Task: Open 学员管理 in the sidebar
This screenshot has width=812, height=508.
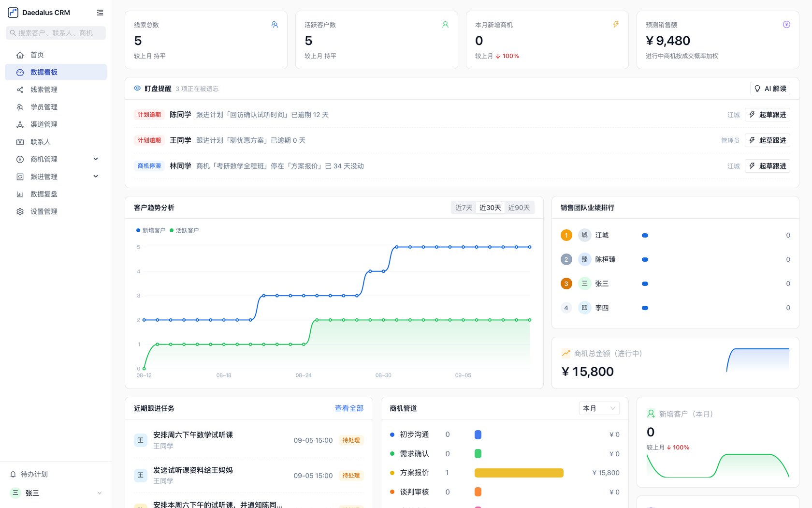Action: point(56,107)
